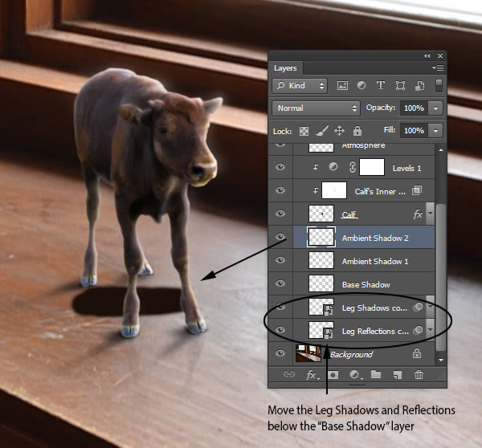Image resolution: width=482 pixels, height=448 pixels.
Task: Hide the Background layer
Action: 280,353
